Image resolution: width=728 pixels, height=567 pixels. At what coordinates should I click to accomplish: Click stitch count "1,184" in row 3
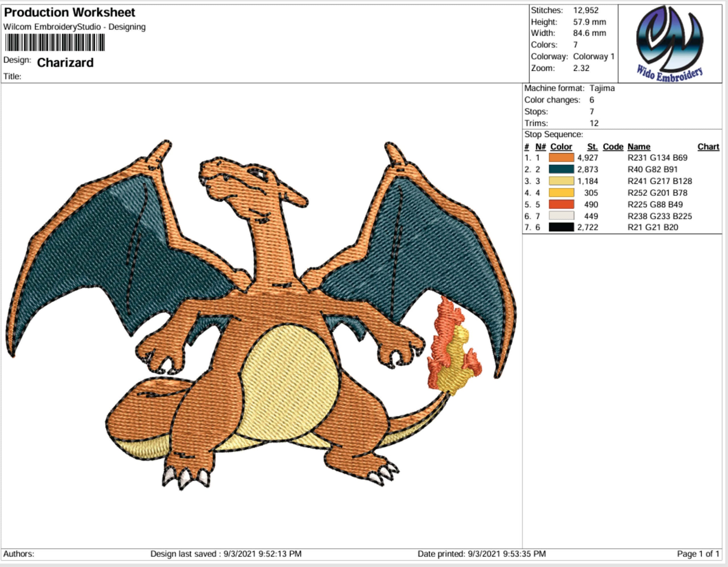(x=588, y=181)
